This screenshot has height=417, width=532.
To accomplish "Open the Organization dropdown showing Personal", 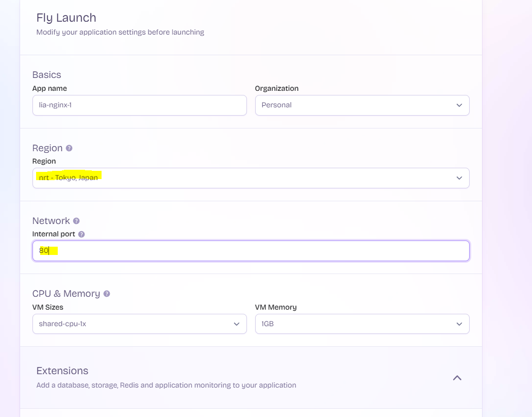I will coord(362,105).
